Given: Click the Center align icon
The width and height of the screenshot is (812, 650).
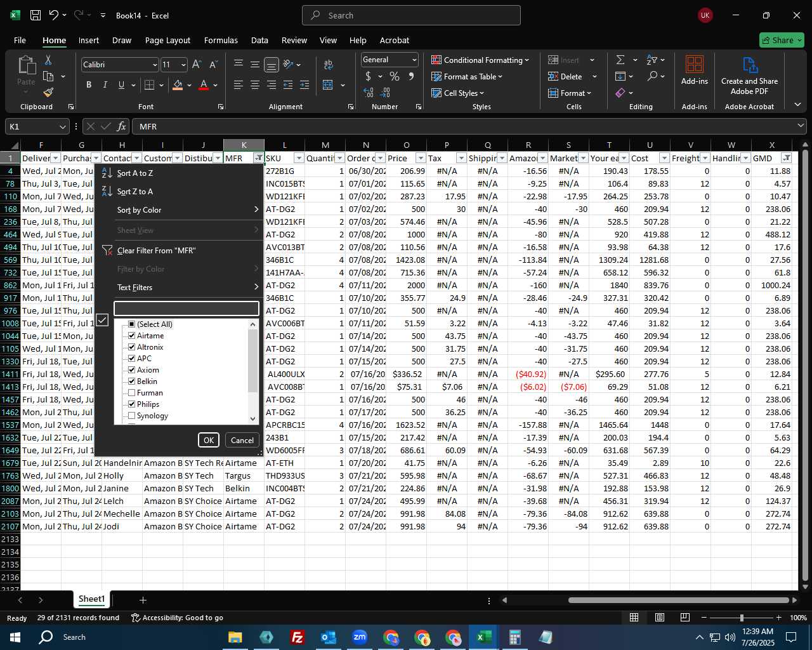Looking at the screenshot, I should click(254, 85).
